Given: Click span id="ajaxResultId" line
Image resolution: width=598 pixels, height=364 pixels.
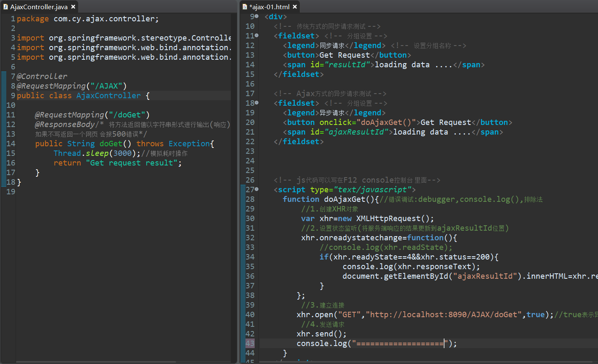Looking at the screenshot, I should (x=393, y=132).
